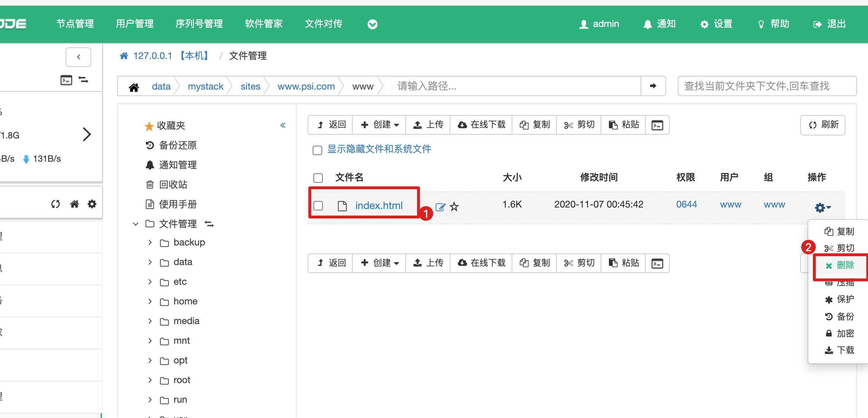Click the go arrow beside the path input

tap(653, 86)
